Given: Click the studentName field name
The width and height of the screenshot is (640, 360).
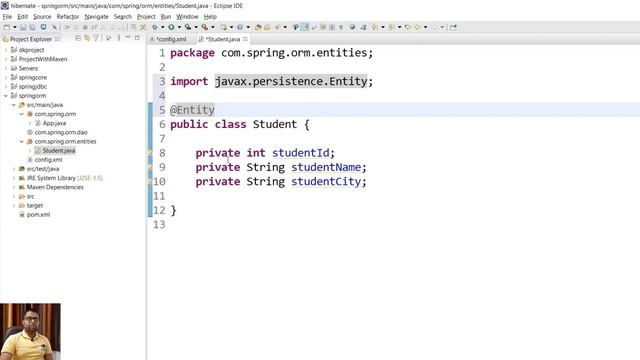Looking at the screenshot, I should (x=326, y=167).
